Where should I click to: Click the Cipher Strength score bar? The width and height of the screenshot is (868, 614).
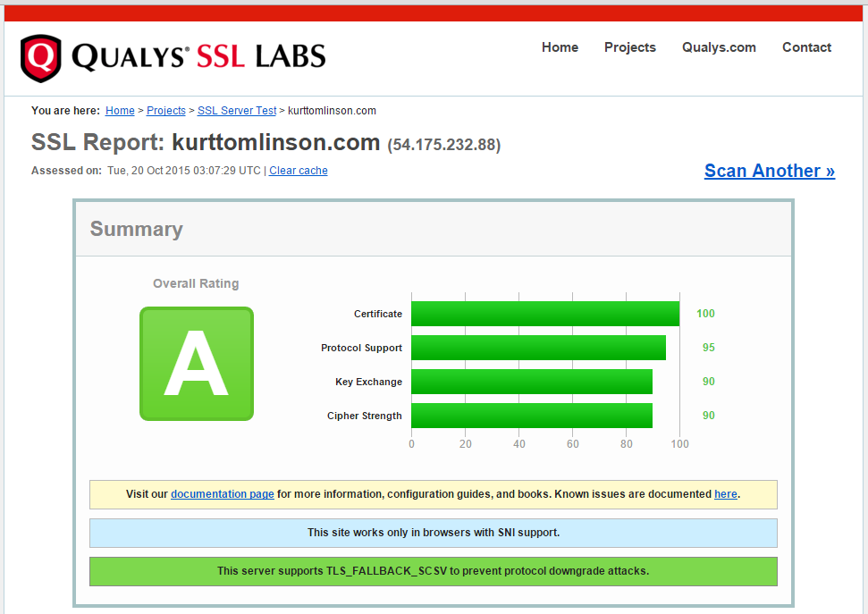(532, 416)
